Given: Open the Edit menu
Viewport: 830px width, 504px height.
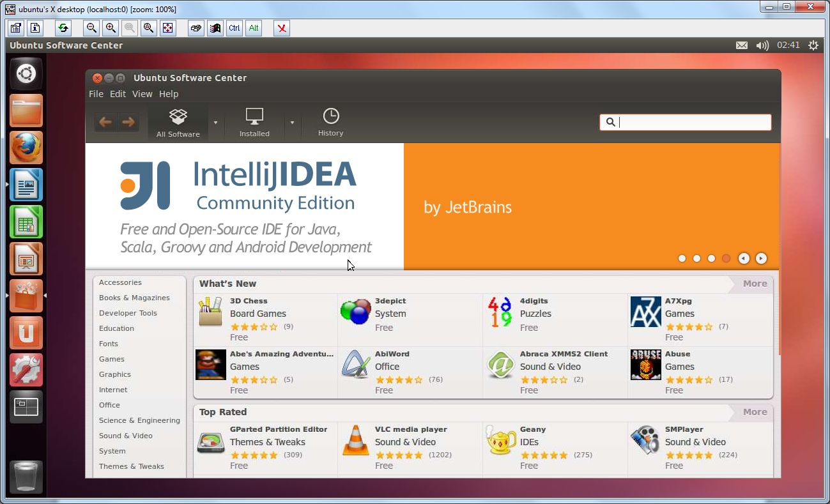Looking at the screenshot, I should click(x=118, y=94).
